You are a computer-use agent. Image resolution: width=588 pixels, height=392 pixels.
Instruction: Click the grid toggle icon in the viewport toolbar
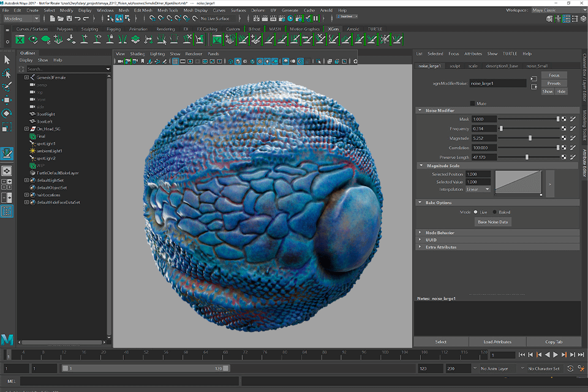point(175,61)
